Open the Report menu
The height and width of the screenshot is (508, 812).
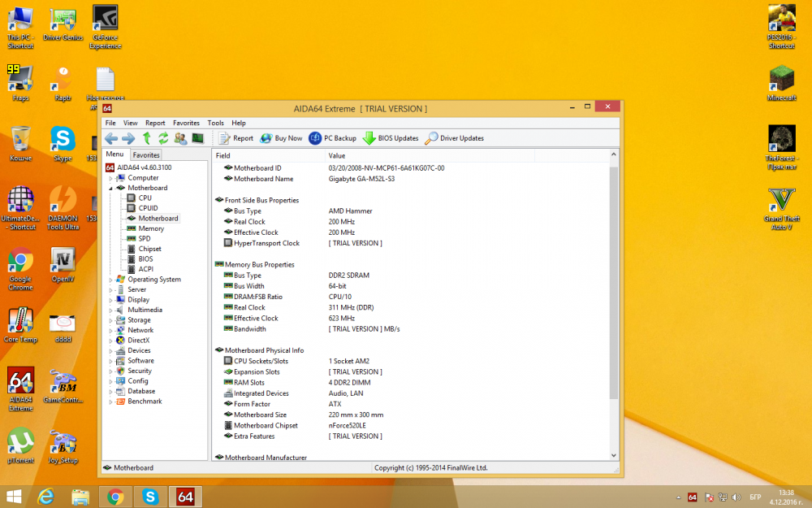click(x=155, y=123)
